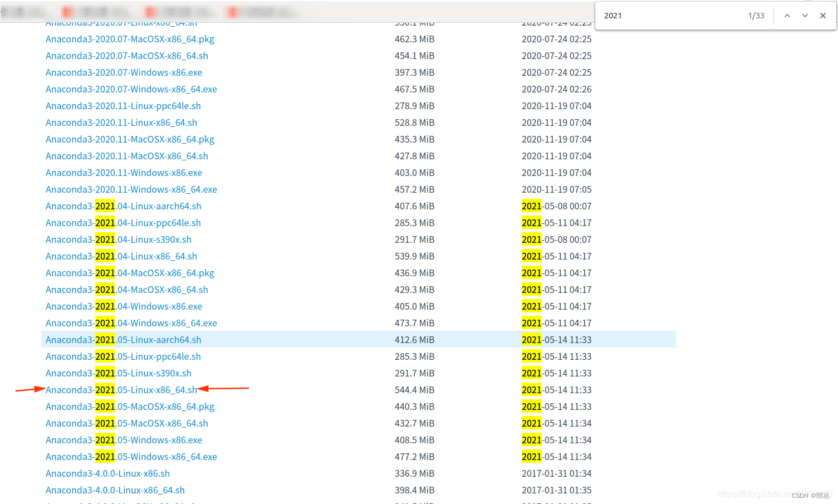The width and height of the screenshot is (838, 504).
Task: Open Anaconda3-2021.04-Linux-aarch64.sh link
Action: [124, 206]
